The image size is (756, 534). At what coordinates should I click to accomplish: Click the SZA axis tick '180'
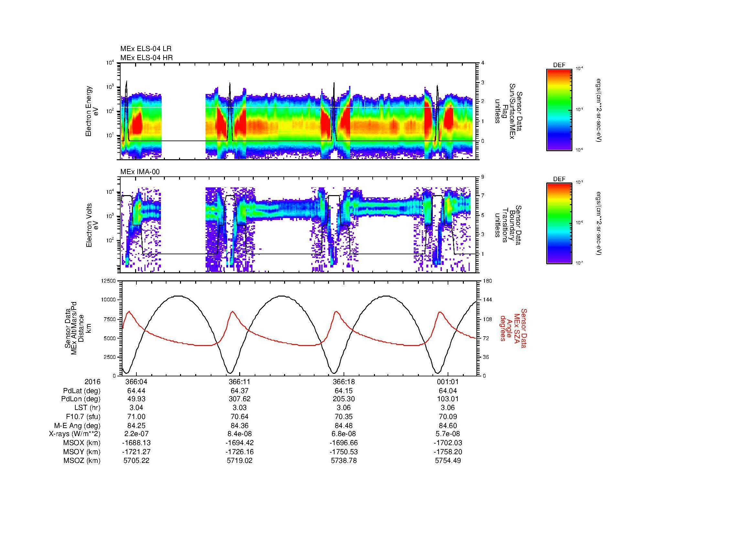coord(487,281)
